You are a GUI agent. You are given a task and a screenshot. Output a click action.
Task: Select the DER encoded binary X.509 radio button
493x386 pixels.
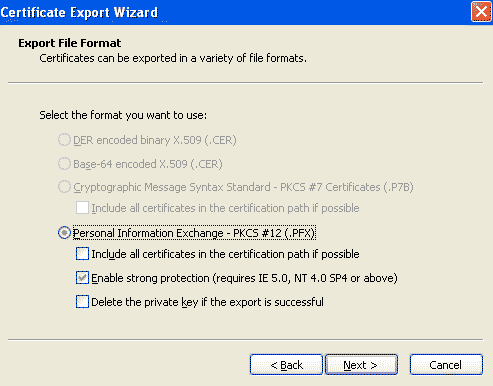pos(64,140)
